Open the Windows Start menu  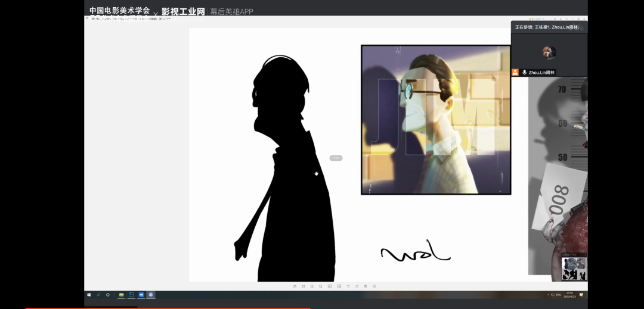(x=89, y=295)
